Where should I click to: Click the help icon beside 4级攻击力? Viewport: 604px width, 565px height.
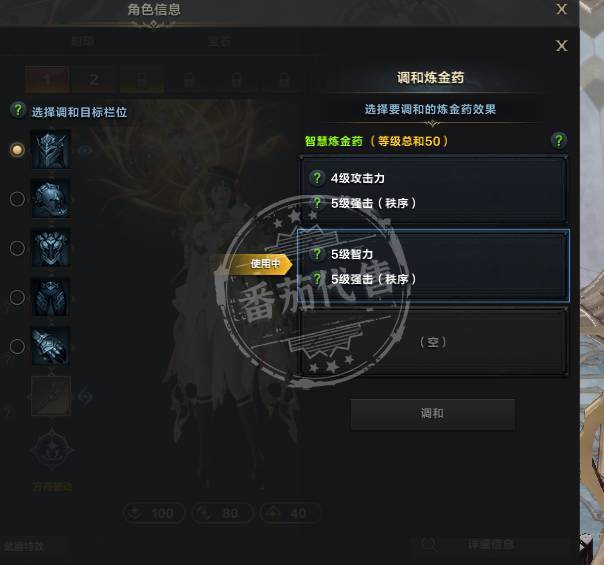coord(317,178)
